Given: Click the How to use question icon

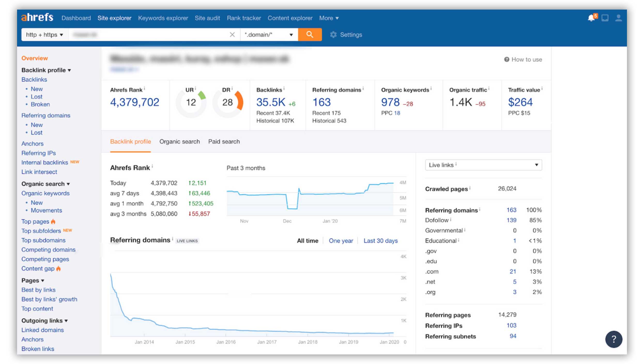Looking at the screenshot, I should click(507, 59).
